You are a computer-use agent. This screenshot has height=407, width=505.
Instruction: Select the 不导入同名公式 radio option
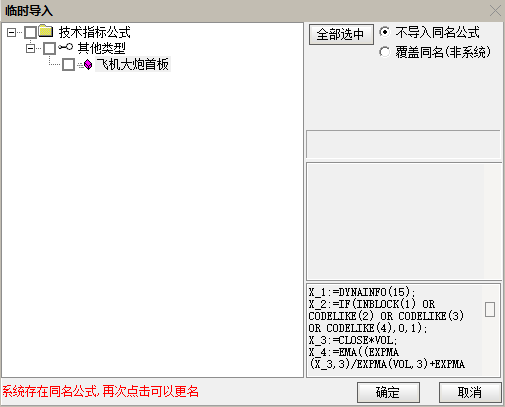click(384, 32)
